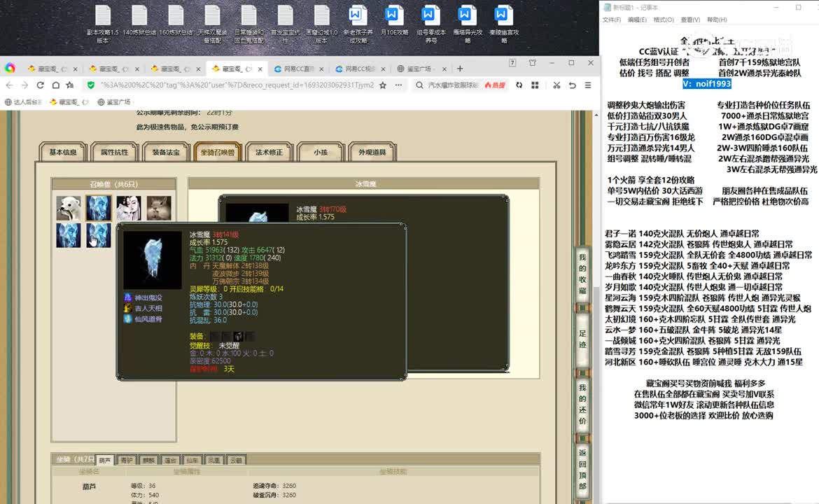Click the search magnifier icon in the browser

[419, 85]
